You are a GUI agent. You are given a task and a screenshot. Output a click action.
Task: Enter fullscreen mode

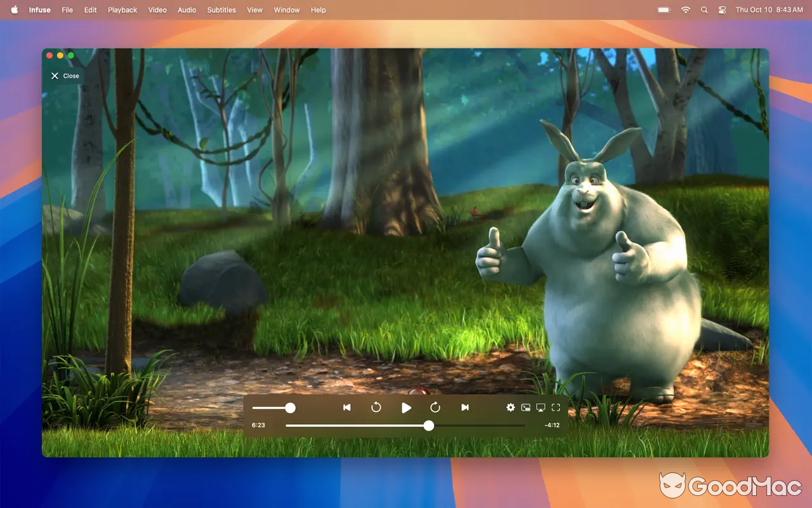(556, 408)
